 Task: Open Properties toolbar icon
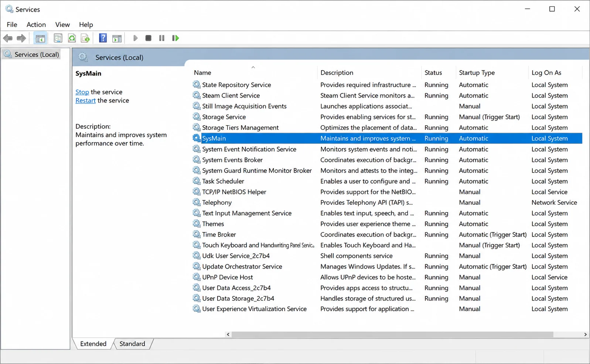point(58,38)
